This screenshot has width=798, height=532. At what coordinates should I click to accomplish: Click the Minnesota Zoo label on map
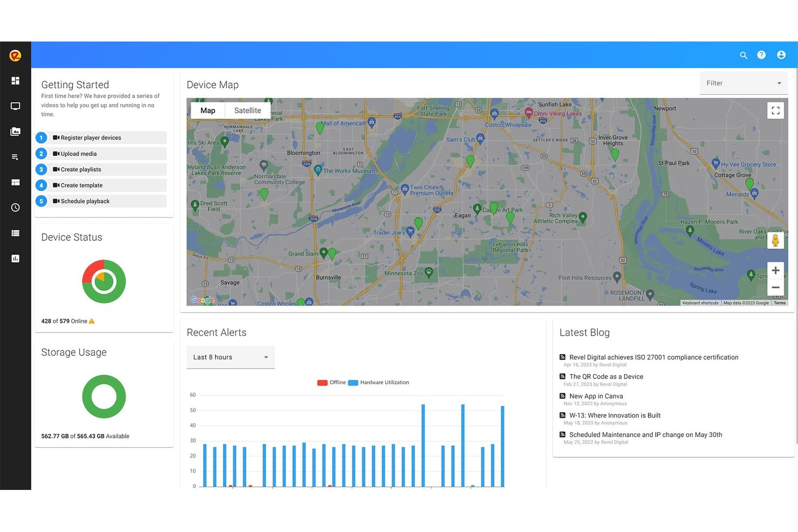(404, 273)
